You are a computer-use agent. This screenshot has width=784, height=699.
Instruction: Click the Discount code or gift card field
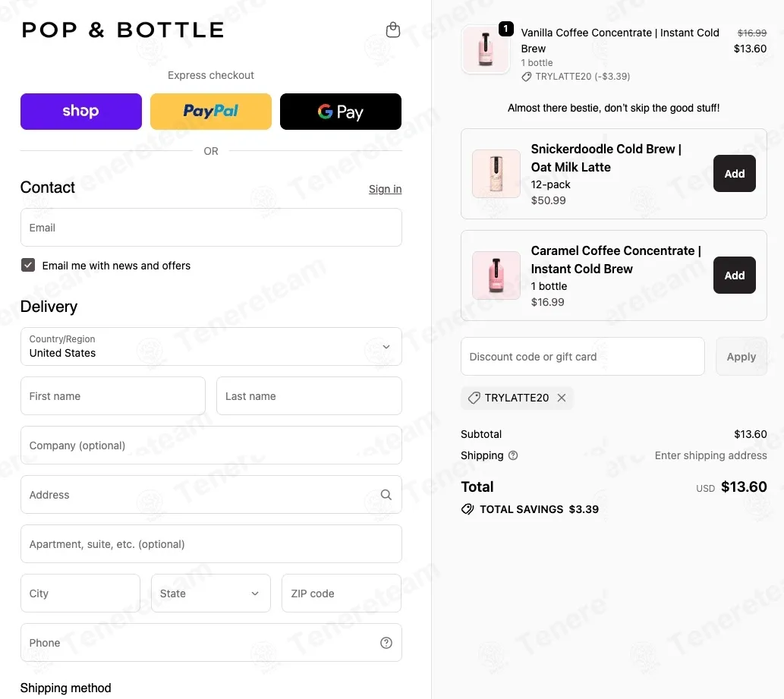click(x=582, y=357)
